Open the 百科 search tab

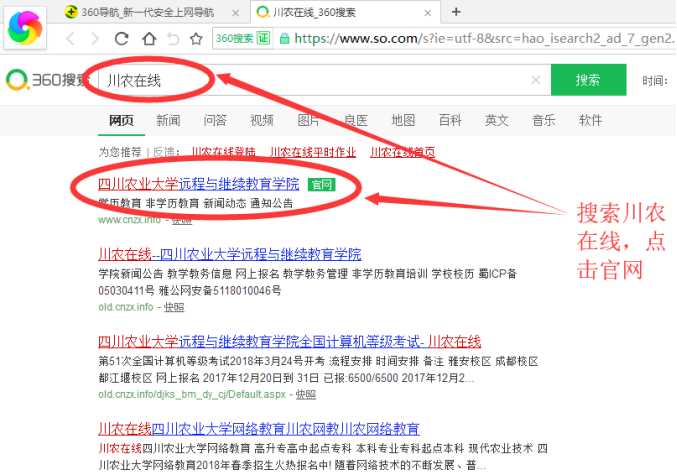click(x=450, y=120)
